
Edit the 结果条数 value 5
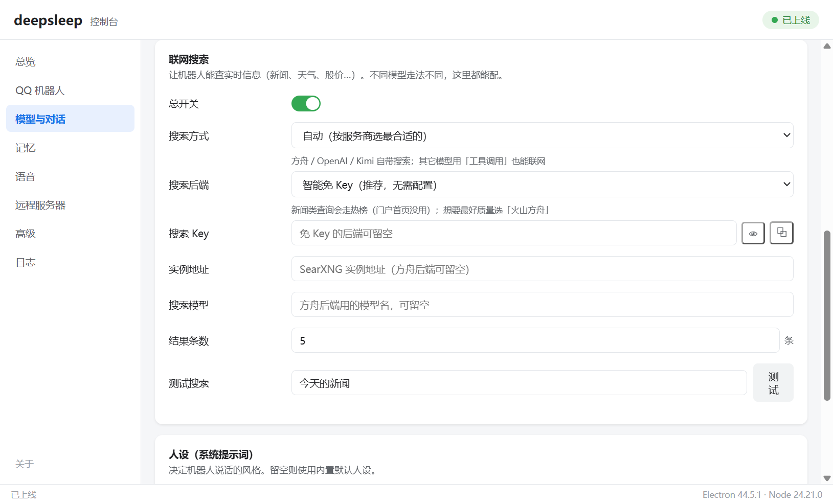click(535, 340)
